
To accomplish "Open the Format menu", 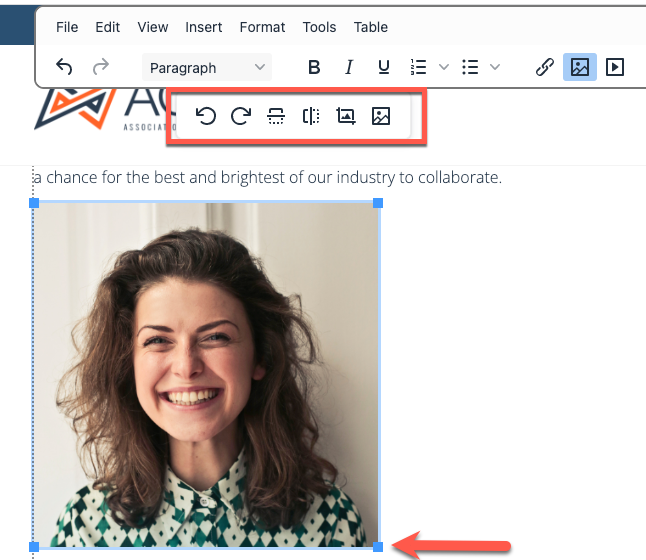I will click(x=262, y=27).
